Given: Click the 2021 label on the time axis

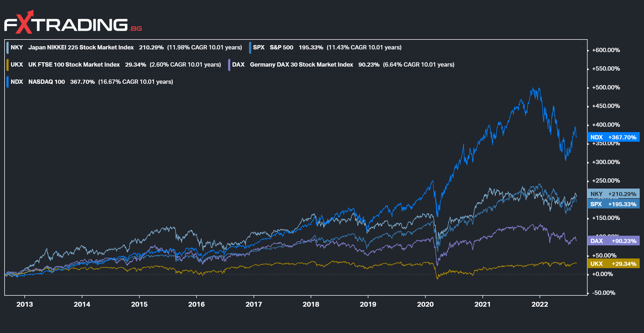Looking at the screenshot, I should tap(482, 304).
